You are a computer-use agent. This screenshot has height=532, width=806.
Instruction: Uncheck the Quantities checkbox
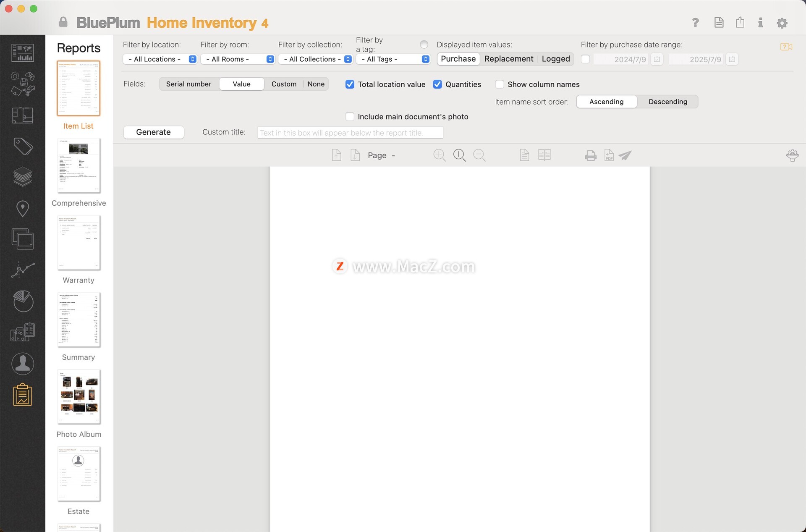pos(437,84)
